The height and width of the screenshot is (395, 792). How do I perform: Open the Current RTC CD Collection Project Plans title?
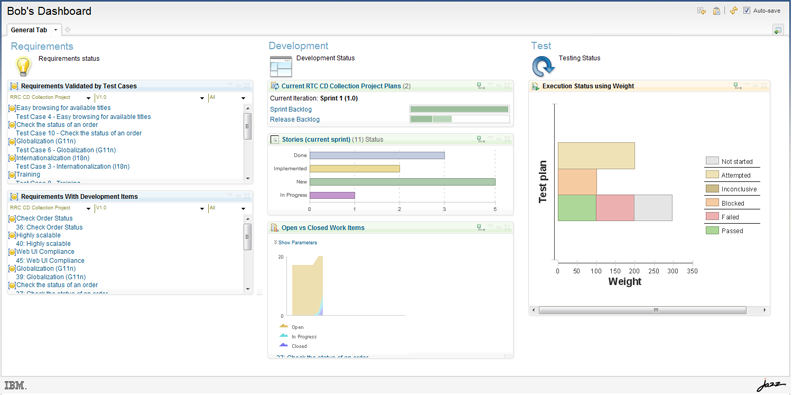(341, 86)
